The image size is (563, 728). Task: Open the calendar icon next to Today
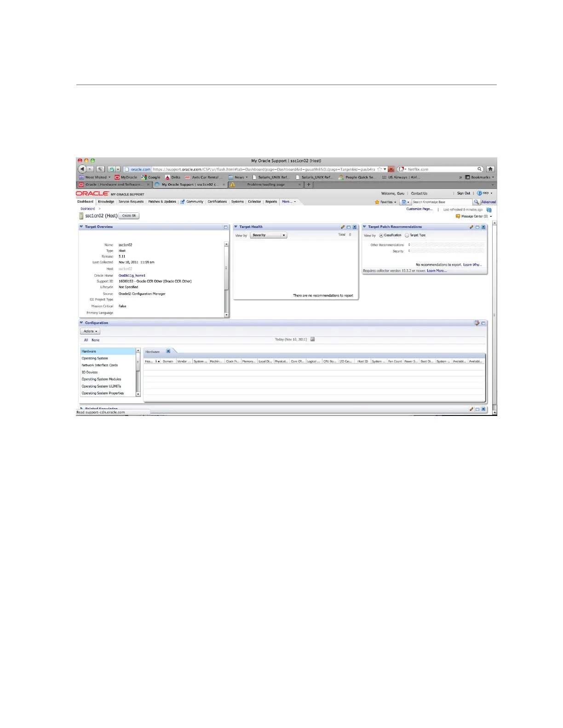click(313, 339)
